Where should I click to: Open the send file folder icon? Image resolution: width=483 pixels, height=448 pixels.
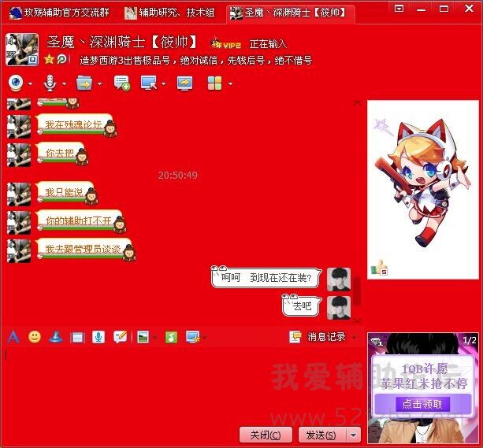point(84,83)
